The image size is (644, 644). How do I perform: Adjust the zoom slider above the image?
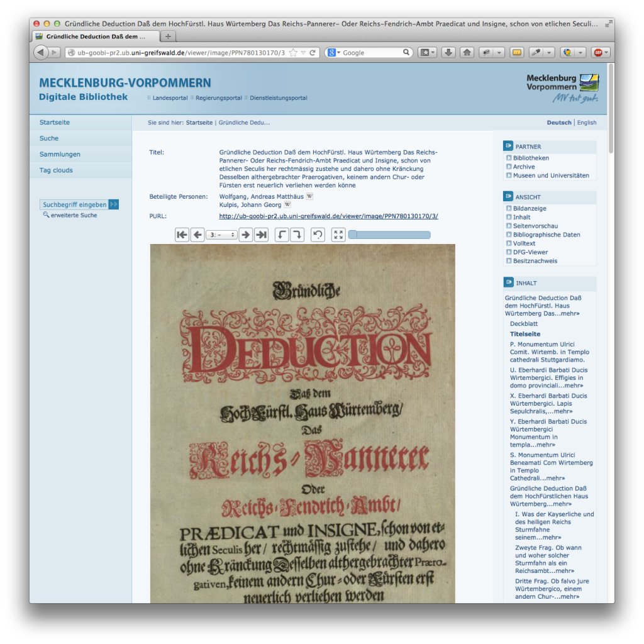click(x=389, y=235)
